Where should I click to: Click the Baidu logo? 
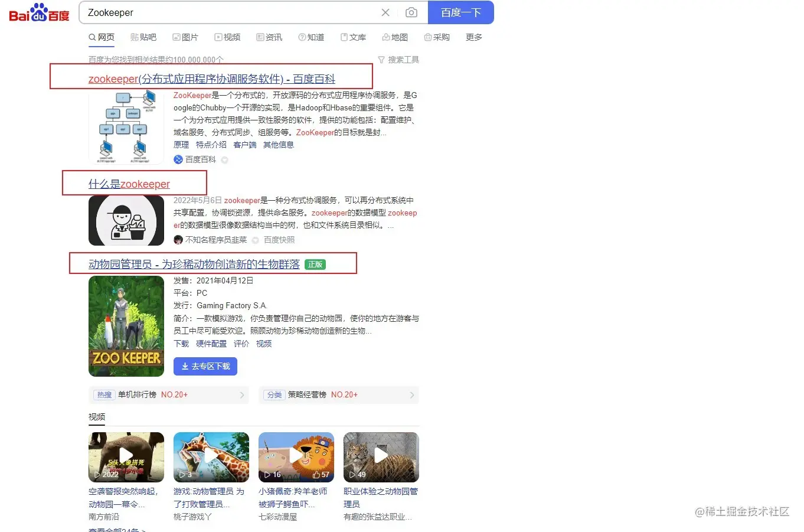[x=38, y=12]
